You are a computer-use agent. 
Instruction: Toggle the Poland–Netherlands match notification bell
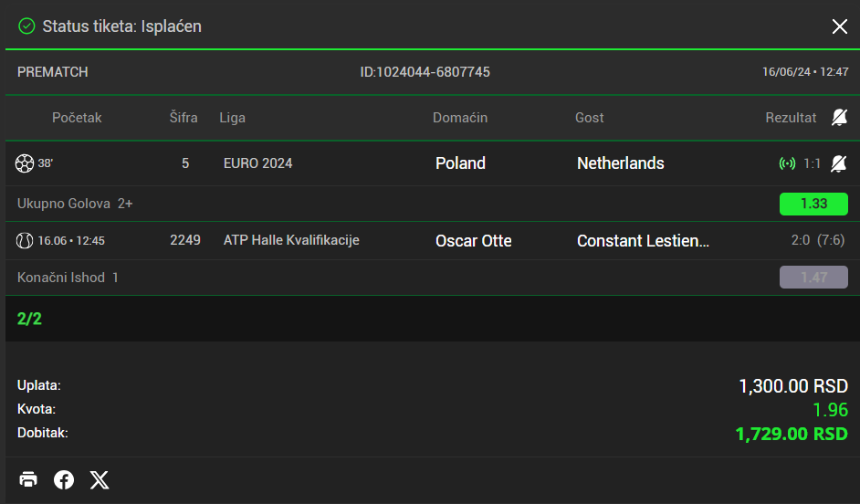[839, 163]
